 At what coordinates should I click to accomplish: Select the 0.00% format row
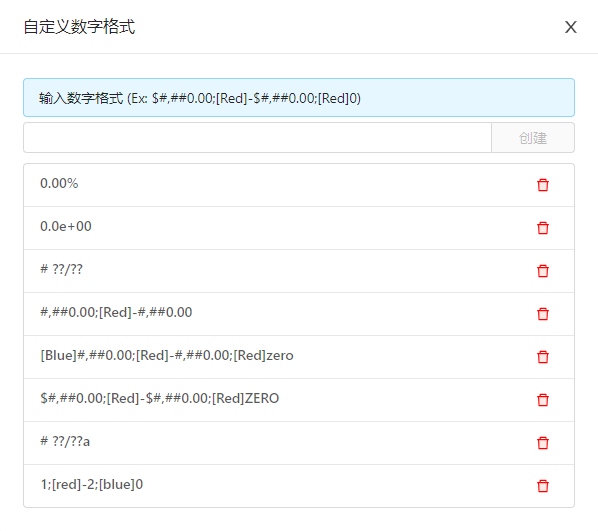[299, 185]
